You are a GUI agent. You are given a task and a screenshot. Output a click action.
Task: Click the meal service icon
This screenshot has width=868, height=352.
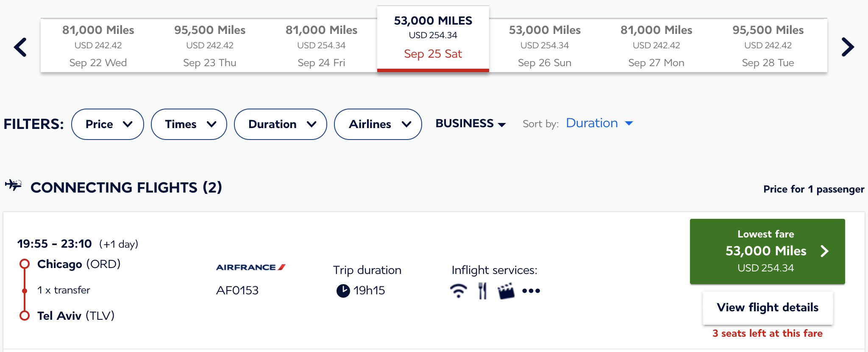tap(482, 291)
